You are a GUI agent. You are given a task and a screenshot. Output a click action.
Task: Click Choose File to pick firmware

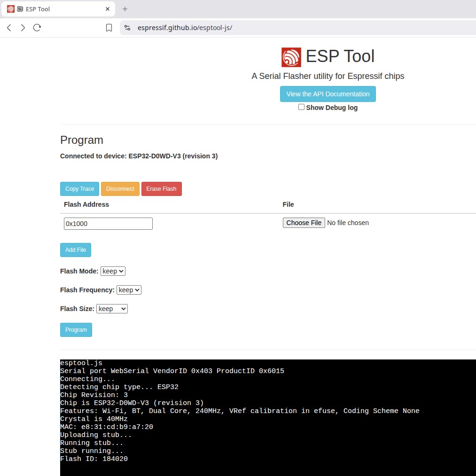304,223
